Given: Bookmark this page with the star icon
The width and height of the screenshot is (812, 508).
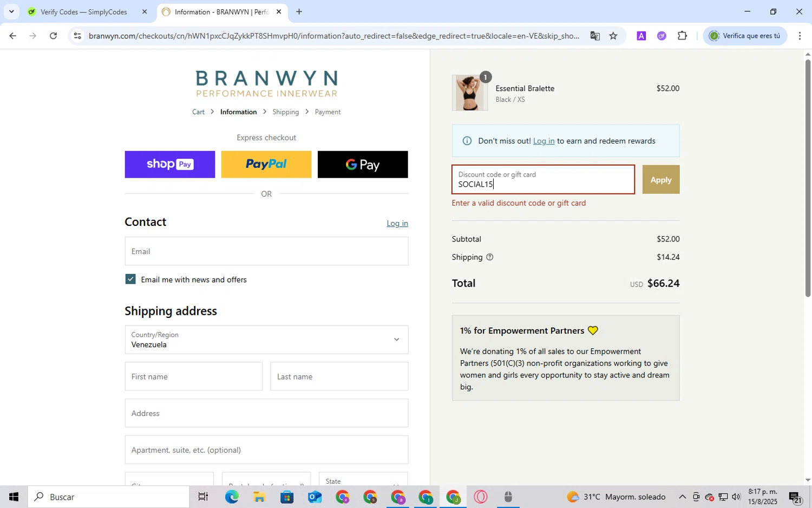Looking at the screenshot, I should (613, 36).
